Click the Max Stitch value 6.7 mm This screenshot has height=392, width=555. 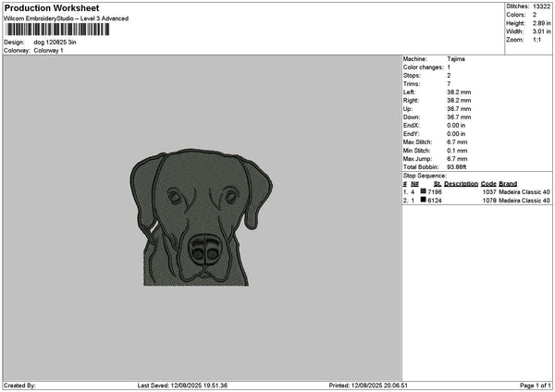point(457,142)
